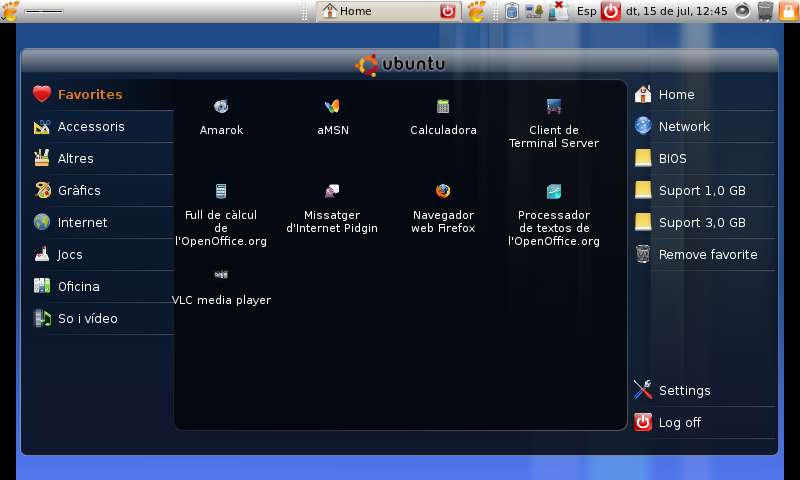Switch to the Internet category
The height and width of the screenshot is (480, 800).
[103, 222]
